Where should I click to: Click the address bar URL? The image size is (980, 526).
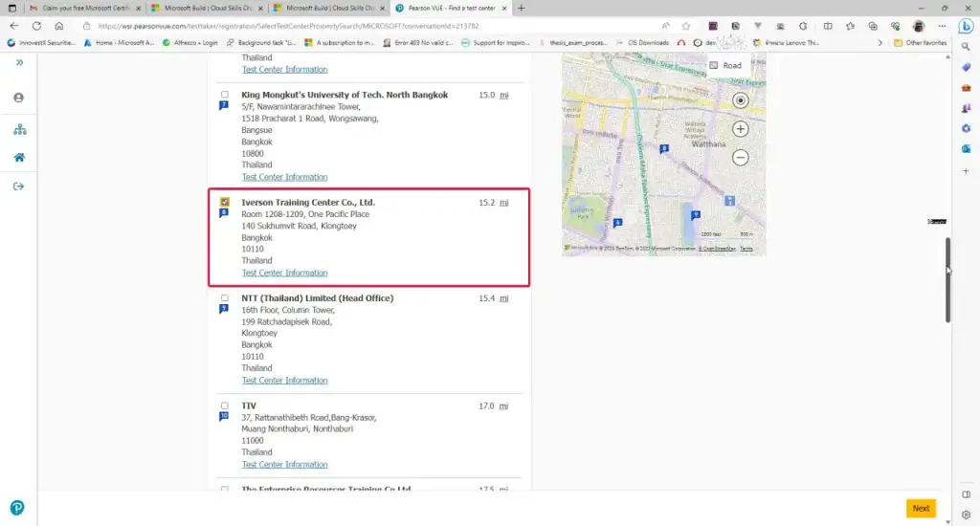[288, 26]
